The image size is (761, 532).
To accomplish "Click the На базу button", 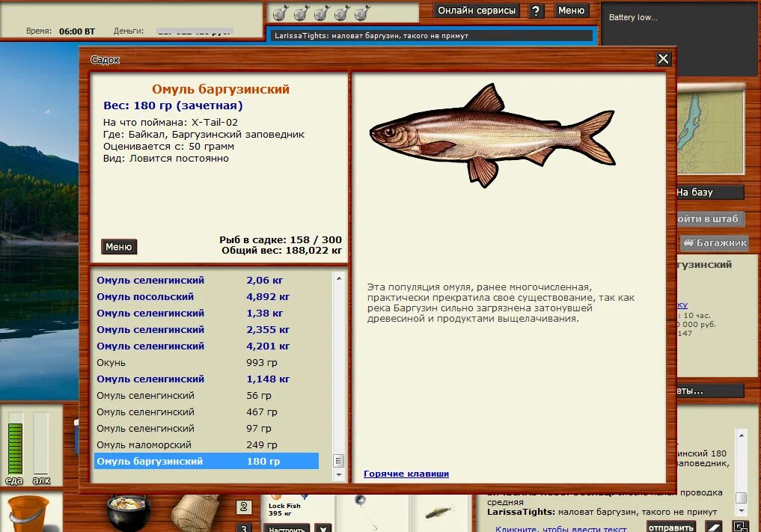I will click(x=710, y=192).
